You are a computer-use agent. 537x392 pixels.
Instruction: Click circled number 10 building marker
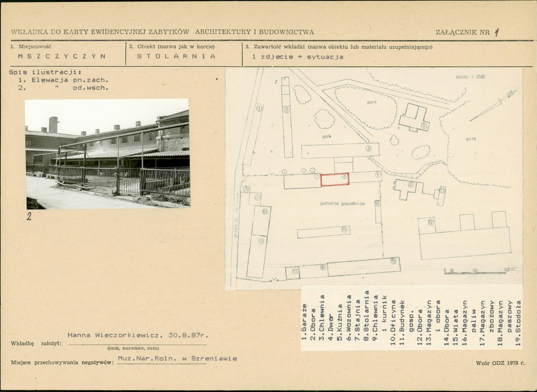point(411,185)
